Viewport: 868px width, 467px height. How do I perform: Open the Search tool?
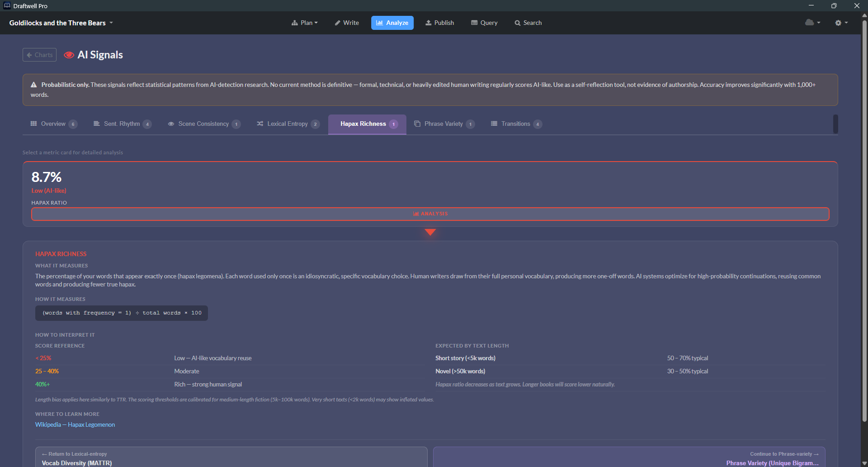coord(528,23)
